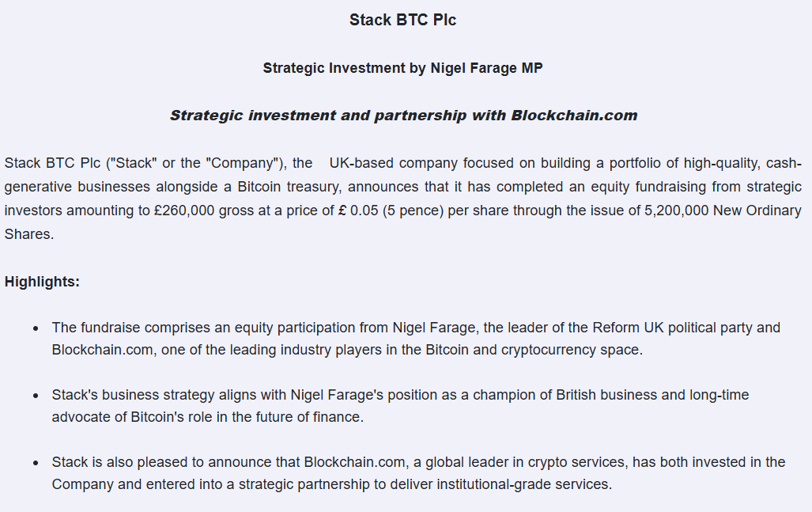Click the "(5 pence)" price text
The height and width of the screenshot is (512, 812).
[x=415, y=210]
